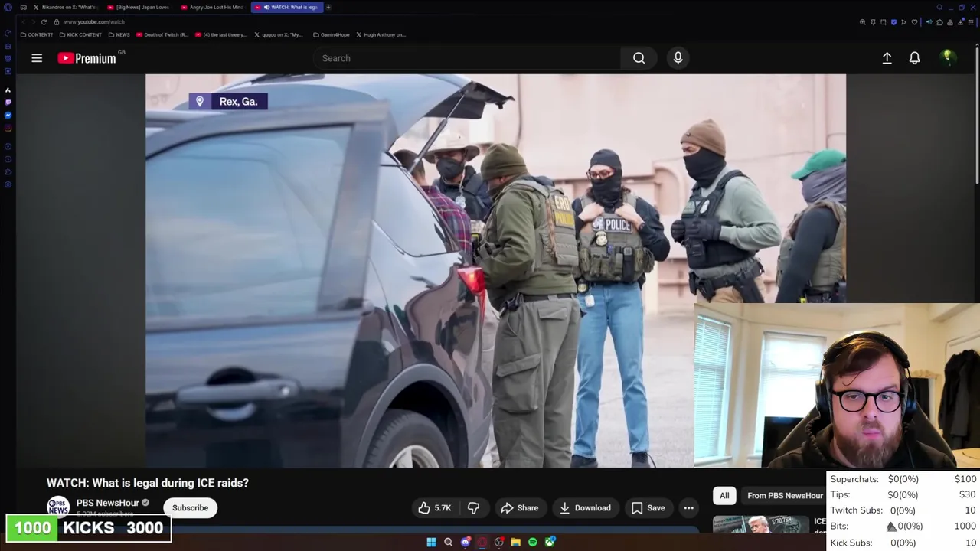The image size is (980, 551).
Task: Open the YouTube account avatar menu
Action: (948, 57)
